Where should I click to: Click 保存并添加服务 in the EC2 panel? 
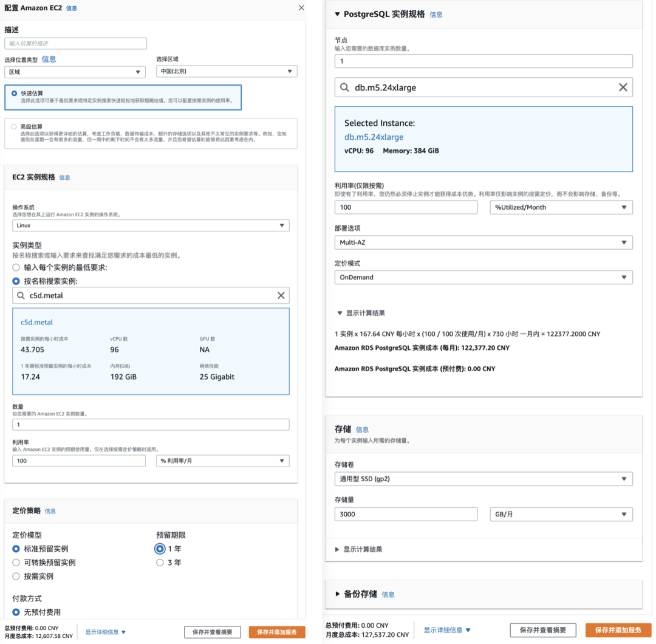pyautogui.click(x=277, y=632)
